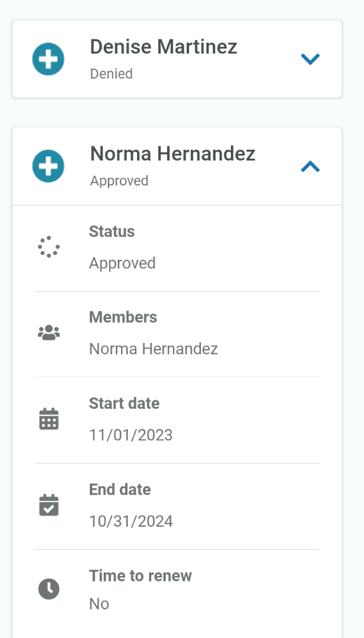The width and height of the screenshot is (364, 638).
Task: Select Norma Hernandez in Members row
Action: tap(153, 349)
